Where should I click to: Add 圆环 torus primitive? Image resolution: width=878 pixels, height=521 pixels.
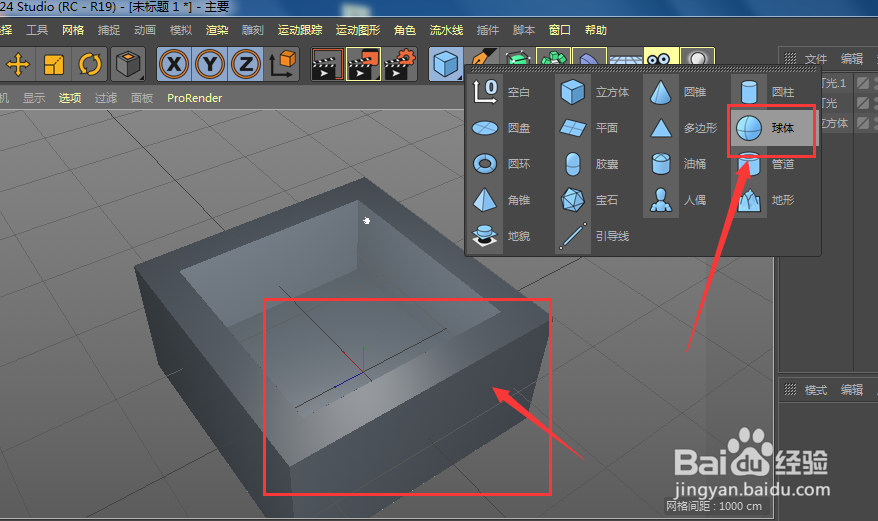501,164
